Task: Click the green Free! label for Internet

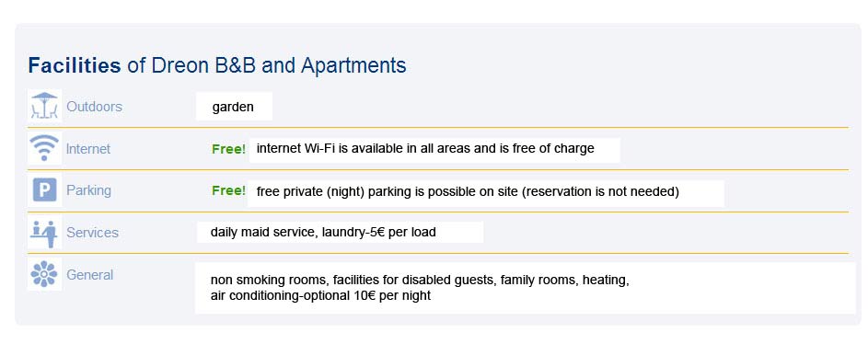Action: point(228,149)
